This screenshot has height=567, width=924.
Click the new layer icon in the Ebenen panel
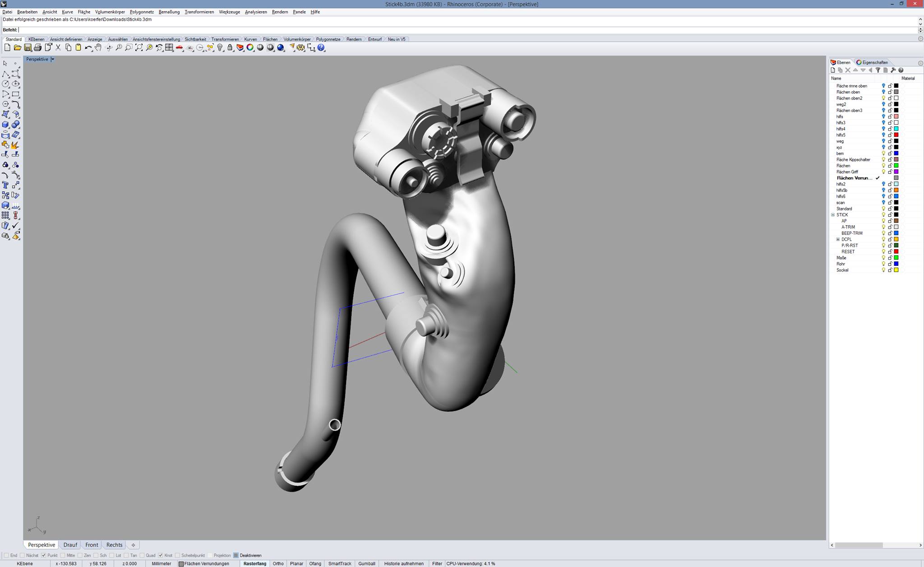pyautogui.click(x=833, y=70)
